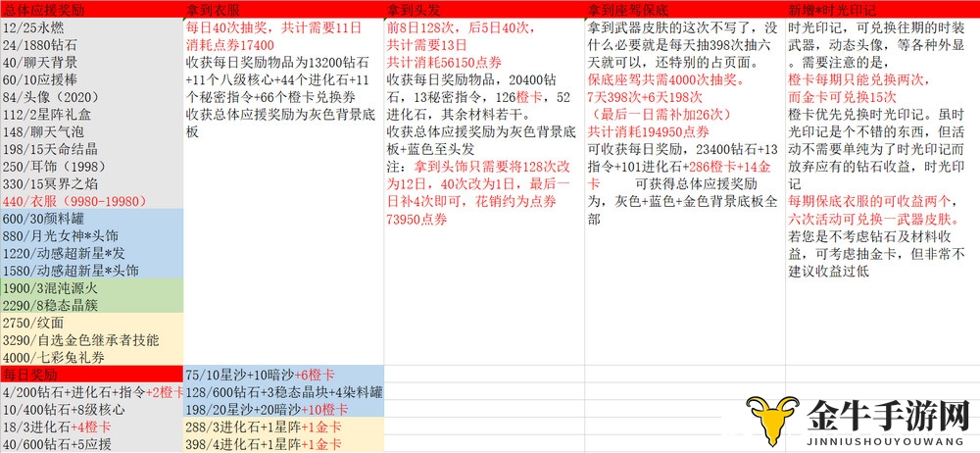Click the cell 84/头像(2020)

(x=92, y=97)
